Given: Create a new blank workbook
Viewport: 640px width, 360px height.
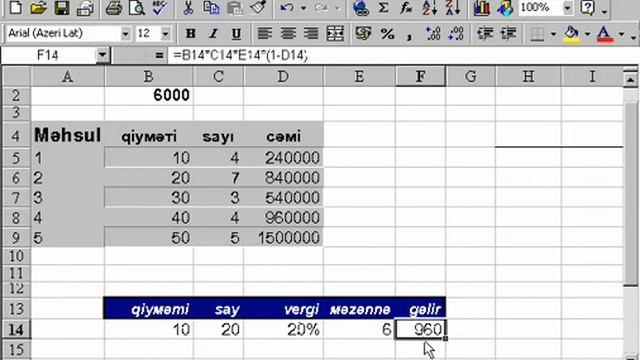Looking at the screenshot, I should coord(15,8).
